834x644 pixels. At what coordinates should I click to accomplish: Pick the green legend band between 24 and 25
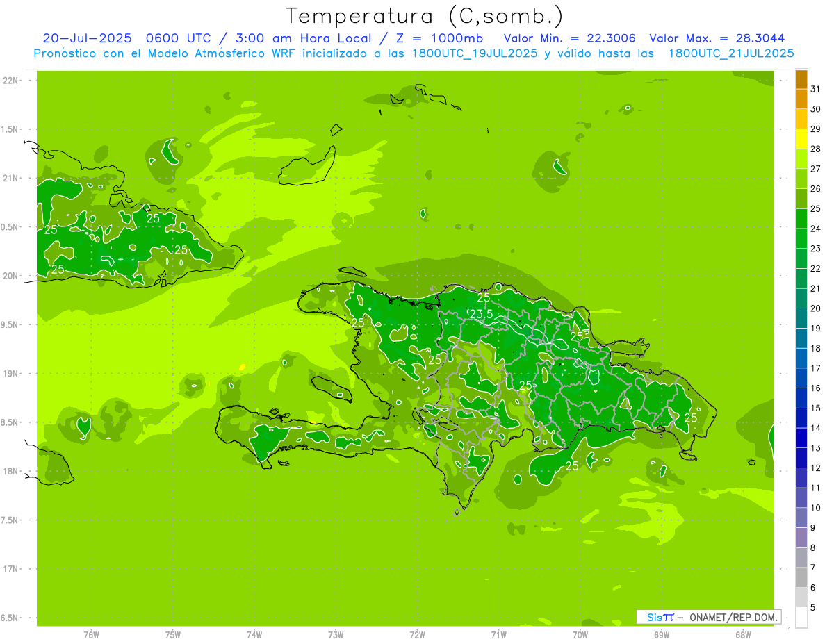801,219
